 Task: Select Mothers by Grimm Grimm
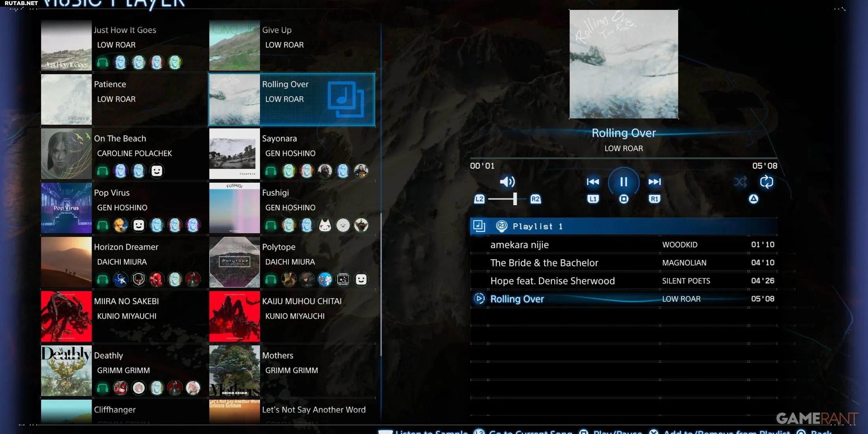click(x=292, y=371)
